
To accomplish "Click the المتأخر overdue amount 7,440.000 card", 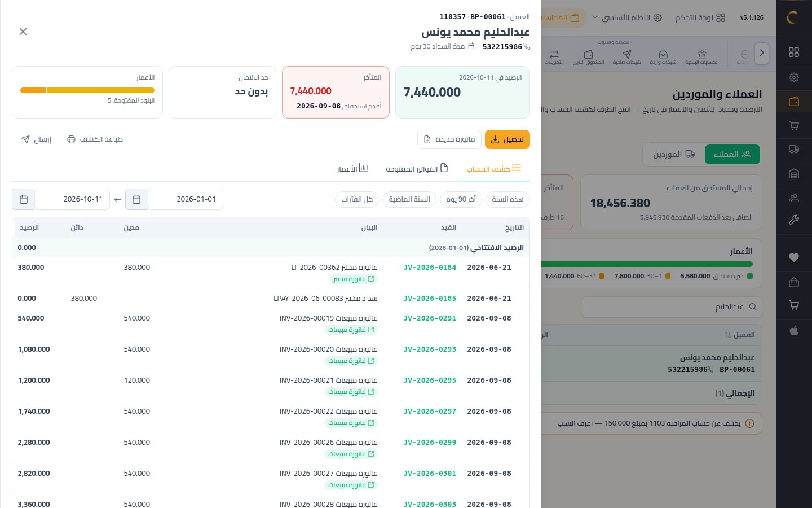I will point(336,92).
